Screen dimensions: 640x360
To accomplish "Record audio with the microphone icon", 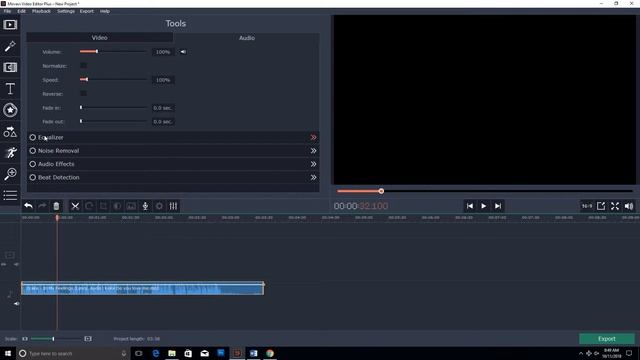I will [x=145, y=206].
